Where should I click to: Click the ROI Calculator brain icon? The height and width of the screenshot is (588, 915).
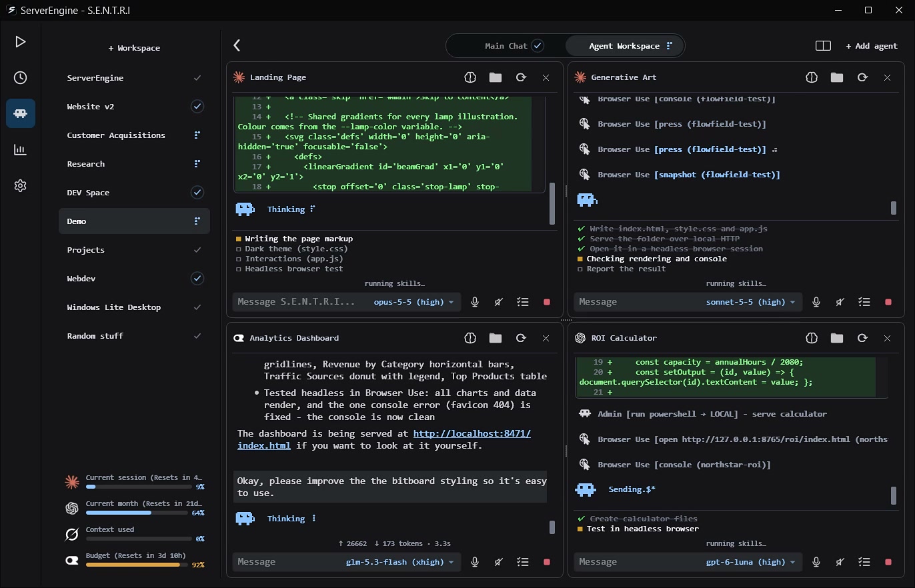(811, 338)
